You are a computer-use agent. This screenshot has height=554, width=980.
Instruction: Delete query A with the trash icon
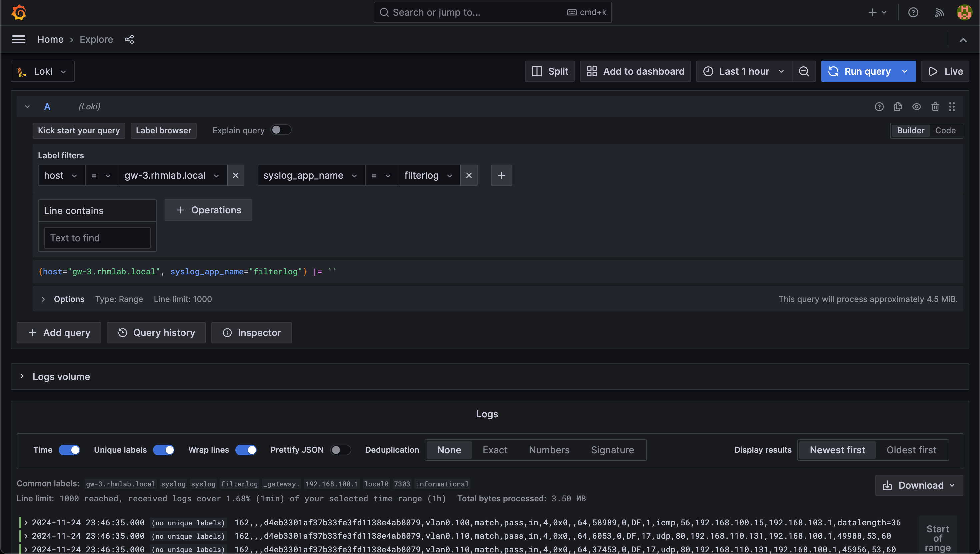tap(935, 107)
